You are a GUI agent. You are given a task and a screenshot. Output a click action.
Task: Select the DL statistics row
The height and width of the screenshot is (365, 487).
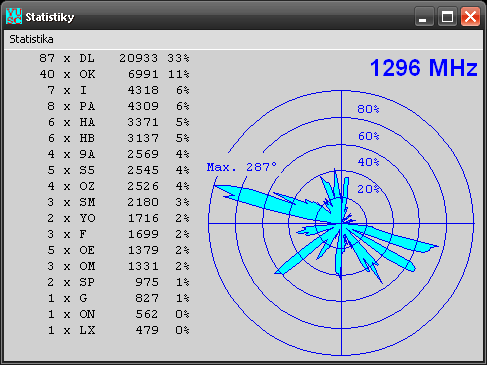[114, 58]
